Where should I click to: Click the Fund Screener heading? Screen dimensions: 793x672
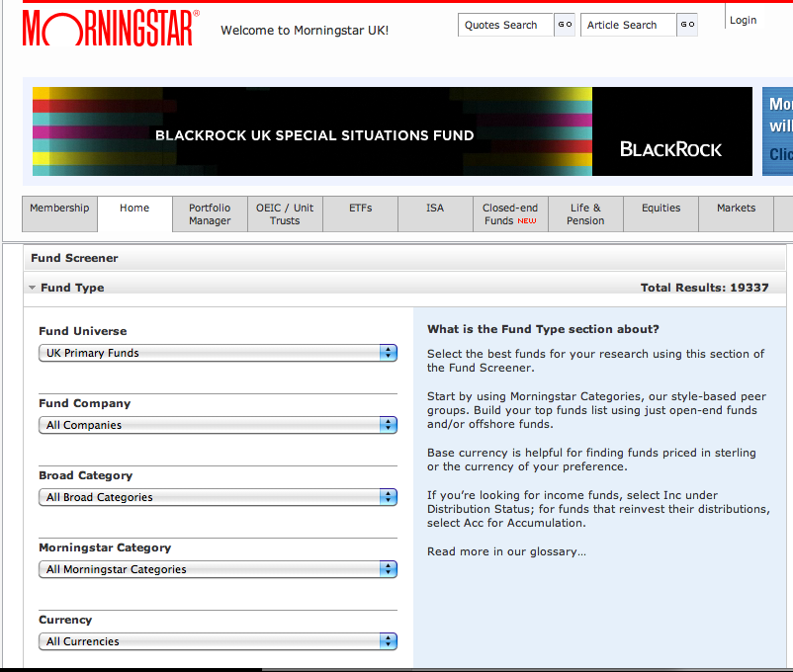coord(74,258)
